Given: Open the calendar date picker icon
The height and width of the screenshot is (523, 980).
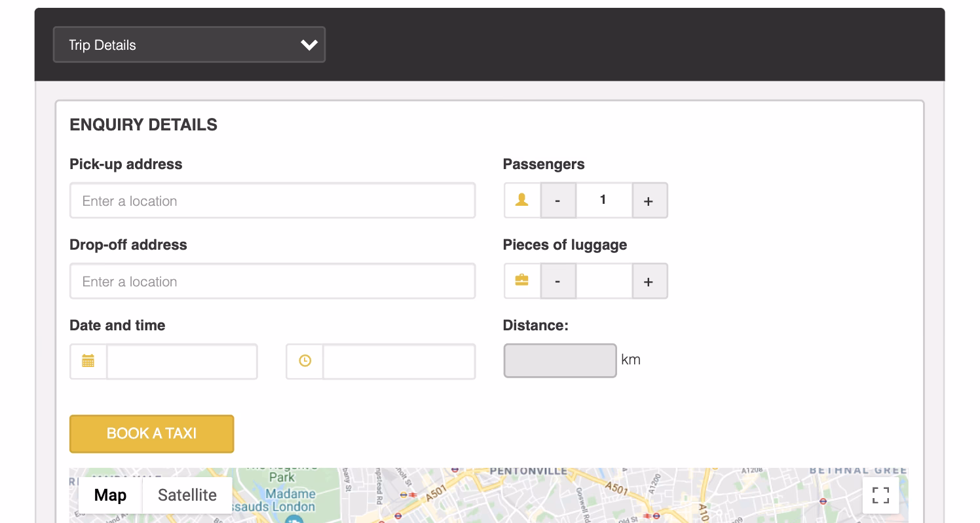Looking at the screenshot, I should tap(88, 361).
